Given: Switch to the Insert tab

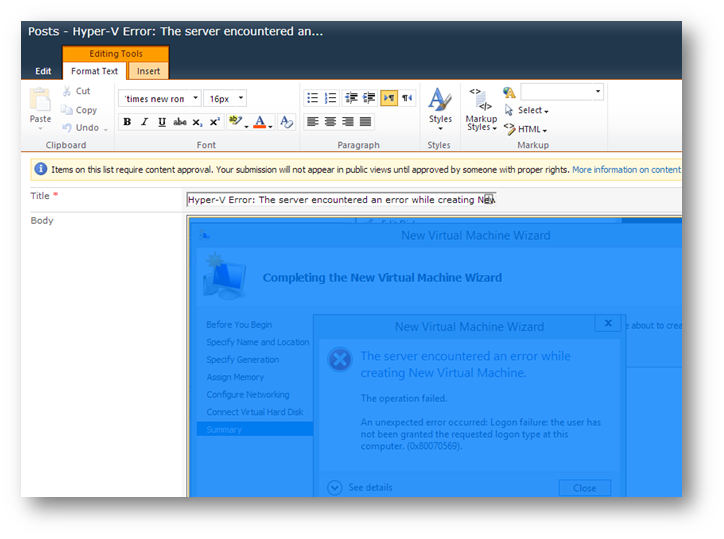Looking at the screenshot, I should 148,71.
